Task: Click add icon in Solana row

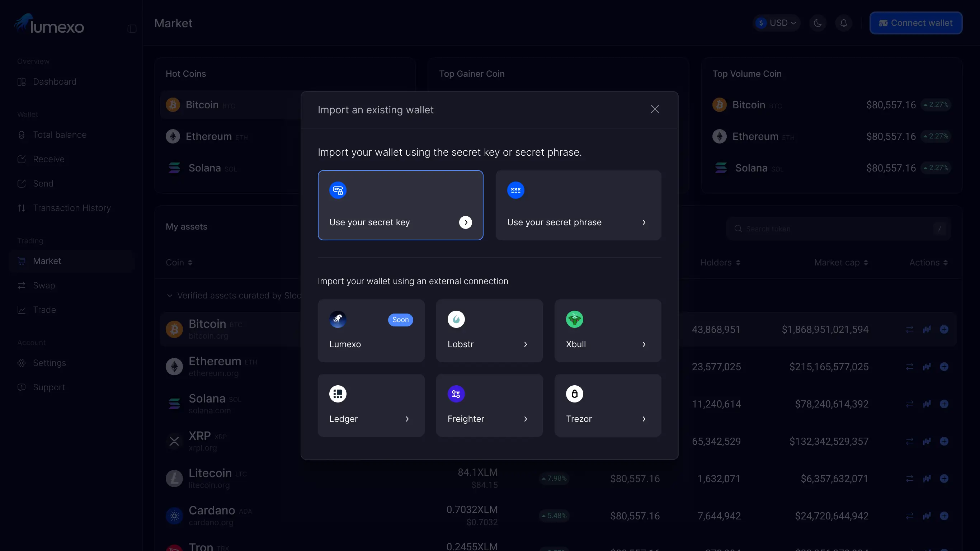Action: (x=944, y=404)
